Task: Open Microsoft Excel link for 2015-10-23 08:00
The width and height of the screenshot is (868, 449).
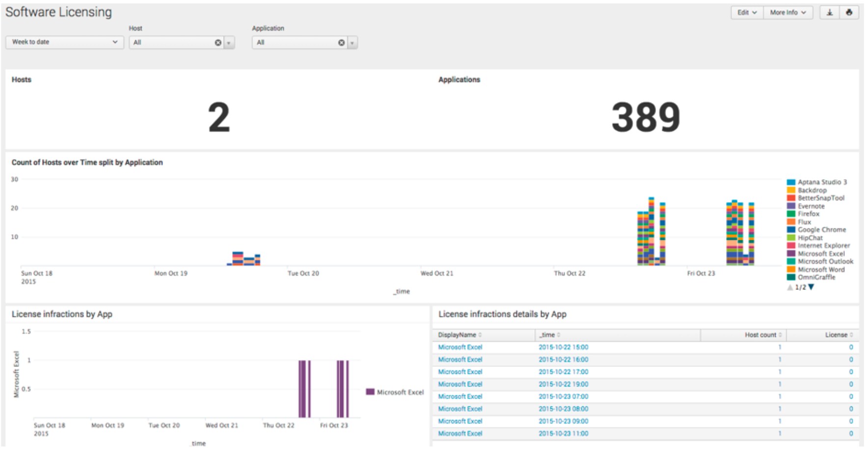Action: click(460, 409)
